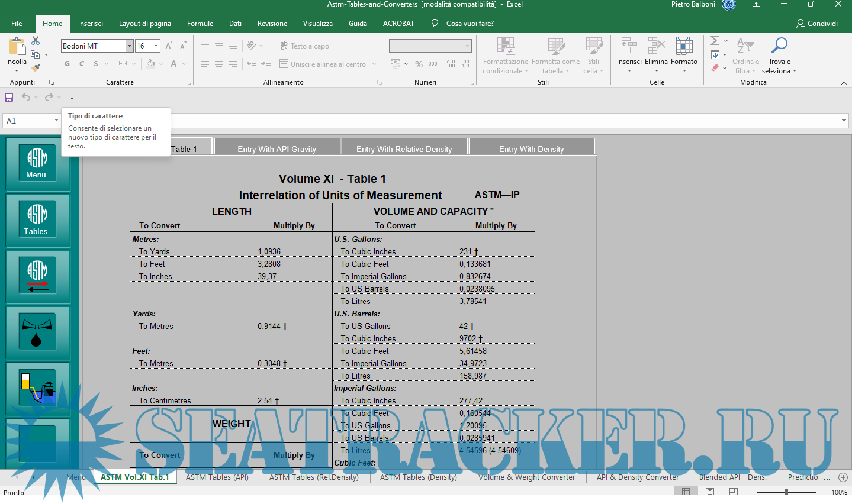Open the Formule ribbon tab
This screenshot has height=504, width=852.
(x=200, y=24)
